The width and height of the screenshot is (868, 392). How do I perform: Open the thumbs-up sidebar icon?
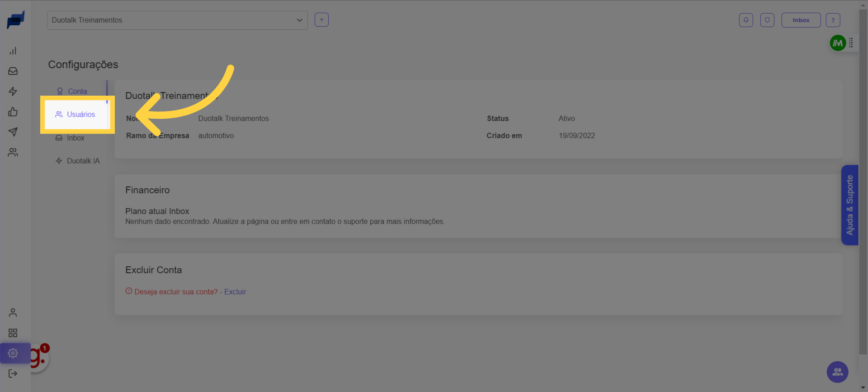point(13,112)
